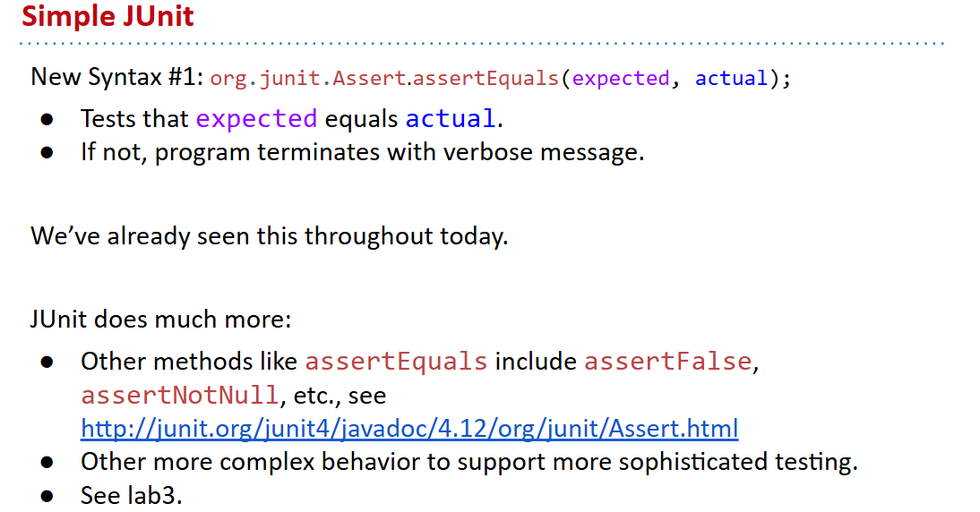The height and width of the screenshot is (512, 980).
Task: Click the 'If not, program terminates' bullet text
Action: 362,152
